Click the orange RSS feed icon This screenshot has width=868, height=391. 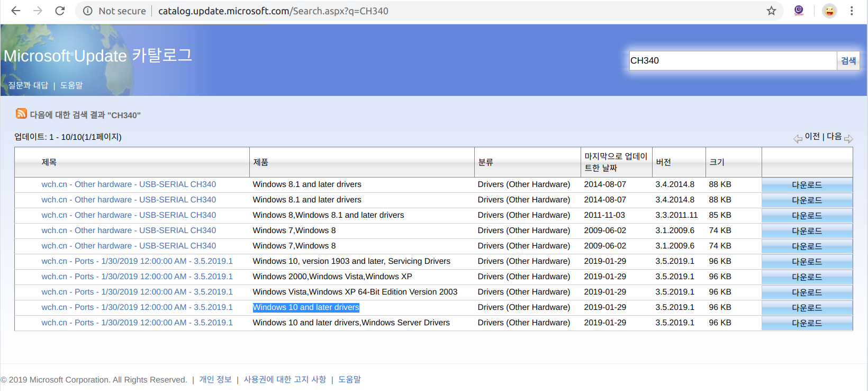pyautogui.click(x=21, y=113)
